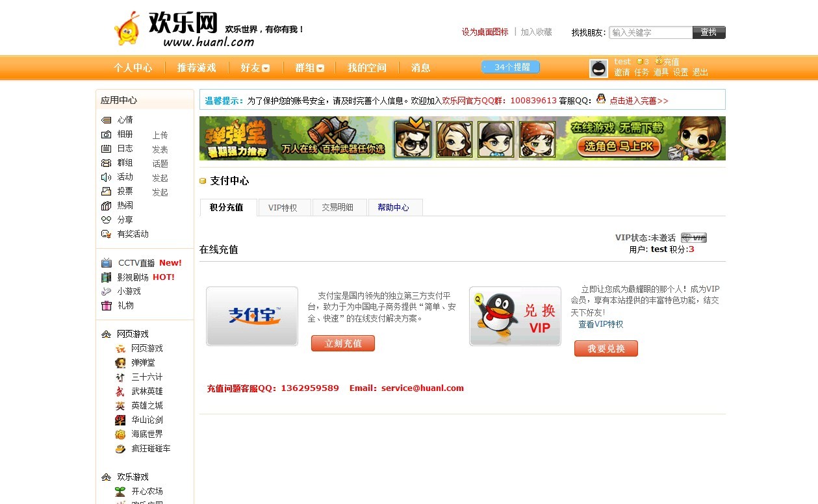The image size is (818, 504).
Task: Open the 弹弹堂 game icon
Action: pyautogui.click(x=120, y=363)
